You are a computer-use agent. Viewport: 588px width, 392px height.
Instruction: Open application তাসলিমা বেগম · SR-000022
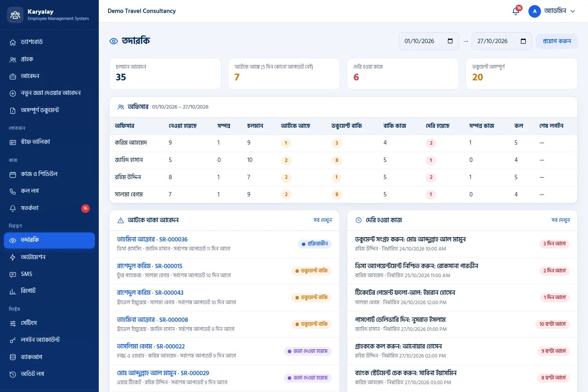tap(151, 347)
